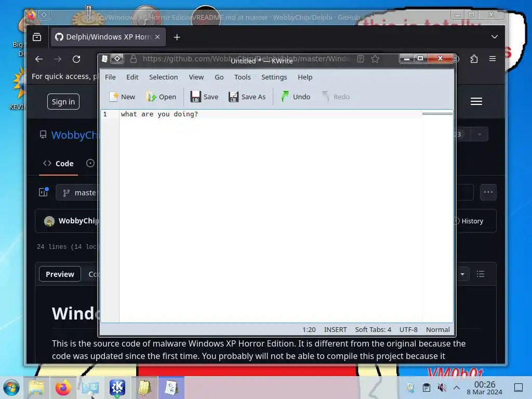Screen dimensions: 532x399
Task: Click the KWrite taskbar entry icon
Action: coord(171,388)
